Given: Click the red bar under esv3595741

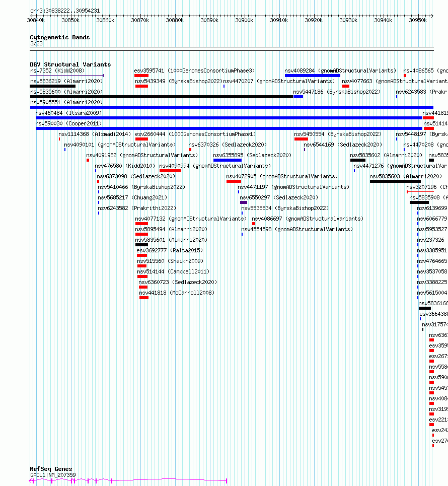Looking at the screenshot, I should click(141, 76).
